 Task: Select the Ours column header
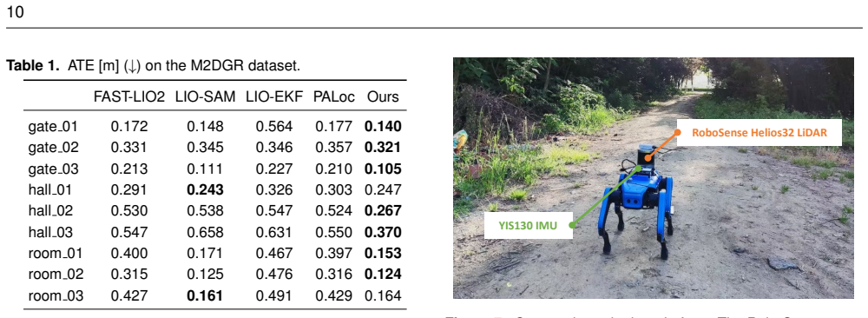(x=383, y=97)
